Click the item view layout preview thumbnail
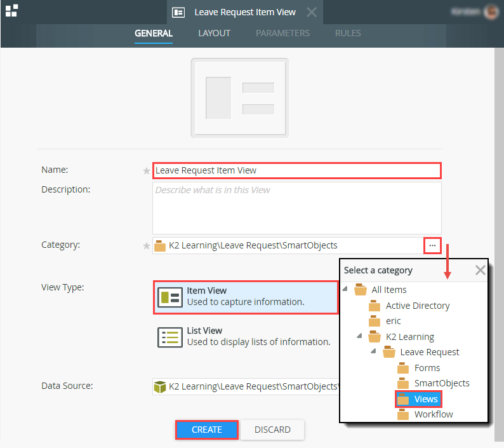504x448 pixels. click(x=240, y=98)
